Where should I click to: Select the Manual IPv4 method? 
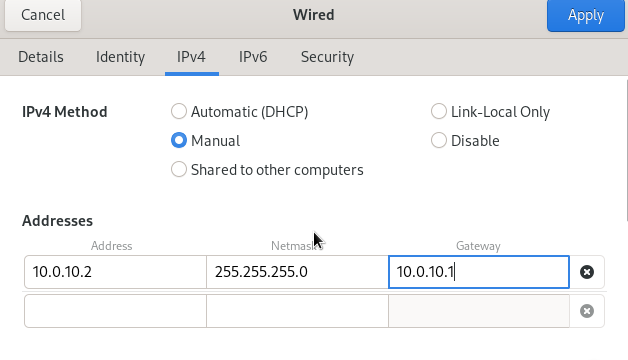pos(205,141)
